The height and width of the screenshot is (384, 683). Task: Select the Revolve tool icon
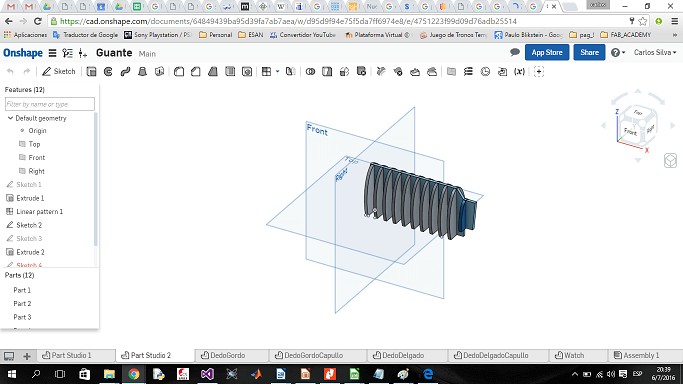click(x=108, y=71)
